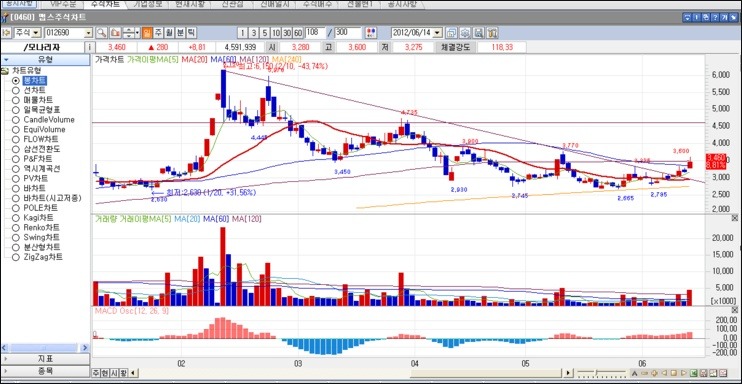Open the stock code 012690 dropdown
The width and height of the screenshot is (742, 384).
point(88,33)
